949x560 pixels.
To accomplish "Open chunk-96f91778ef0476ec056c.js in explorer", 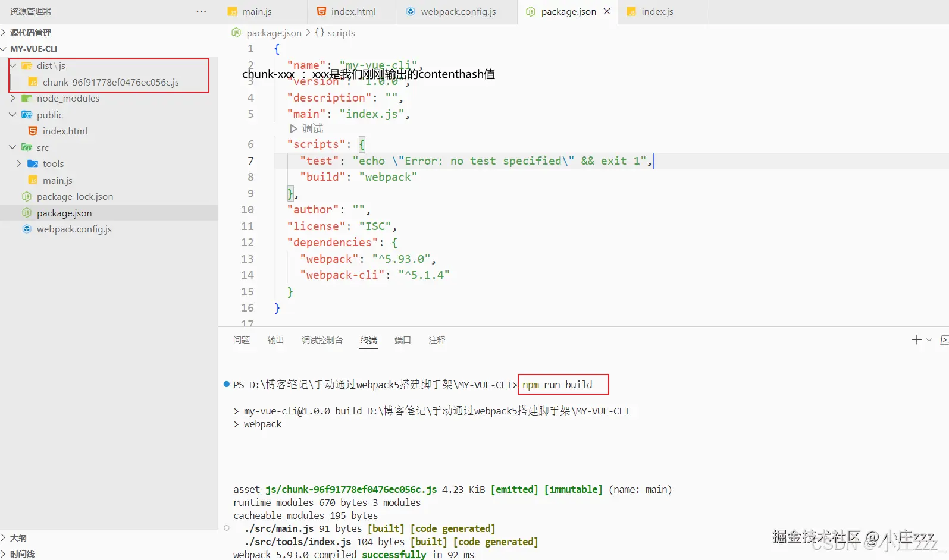I will click(111, 82).
